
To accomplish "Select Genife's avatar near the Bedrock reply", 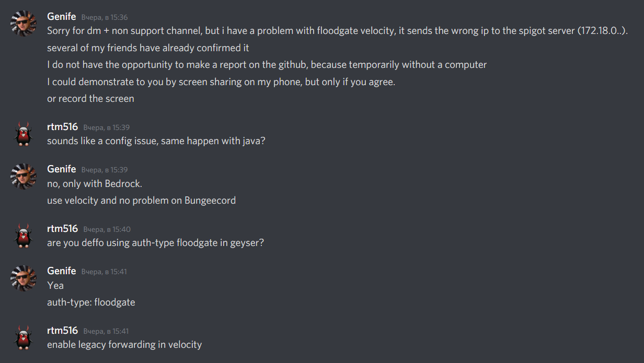I will click(x=23, y=176).
